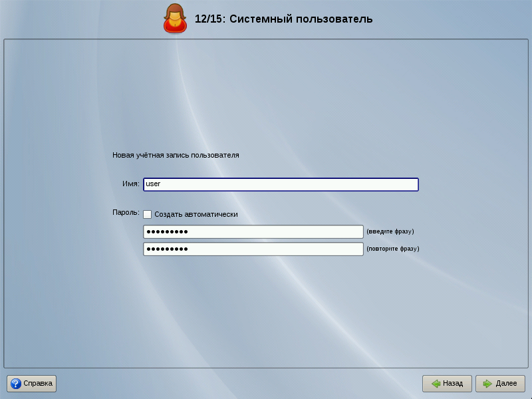This screenshot has height=399, width=532.
Task: Click the first password field
Action: [x=253, y=231]
